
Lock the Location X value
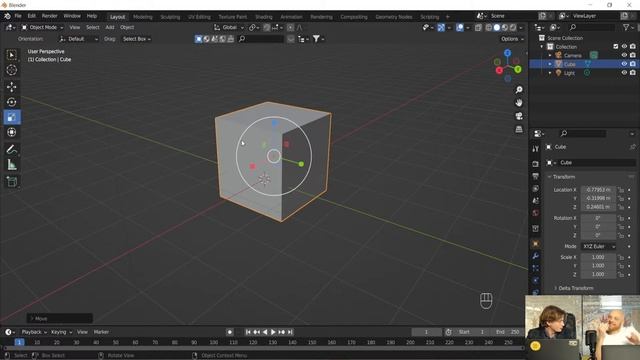point(621,190)
